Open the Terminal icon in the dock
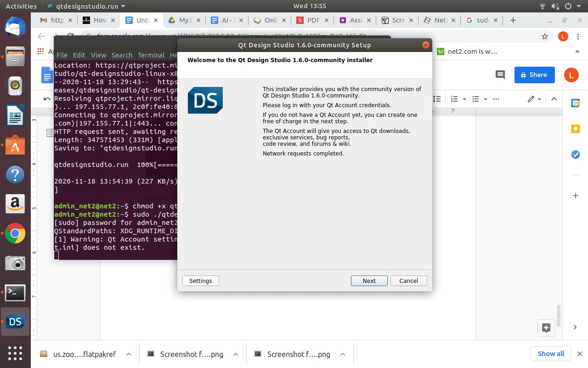Image resolution: width=588 pixels, height=368 pixels. 15,292
